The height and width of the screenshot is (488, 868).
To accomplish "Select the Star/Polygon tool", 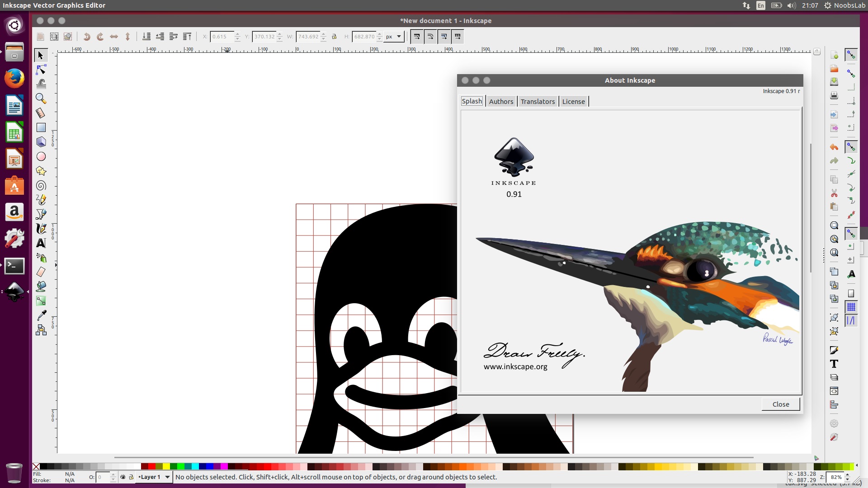I will click(x=41, y=171).
